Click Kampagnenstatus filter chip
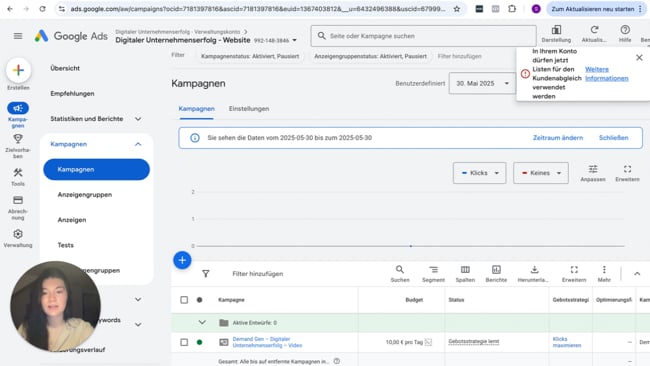This screenshot has height=366, width=650. click(250, 56)
